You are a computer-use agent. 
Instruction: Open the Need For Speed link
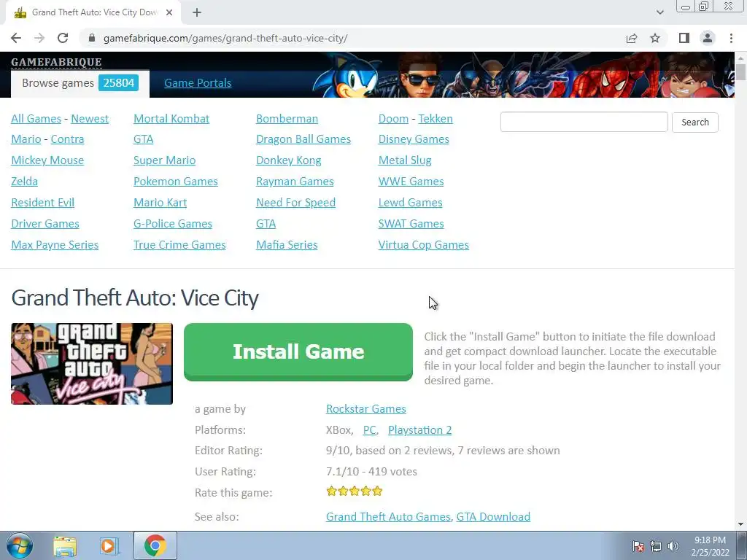[x=296, y=203]
